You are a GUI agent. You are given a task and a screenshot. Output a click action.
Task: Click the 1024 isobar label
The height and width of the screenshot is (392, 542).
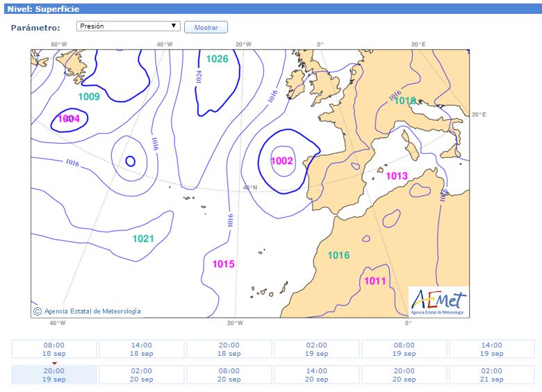click(199, 76)
